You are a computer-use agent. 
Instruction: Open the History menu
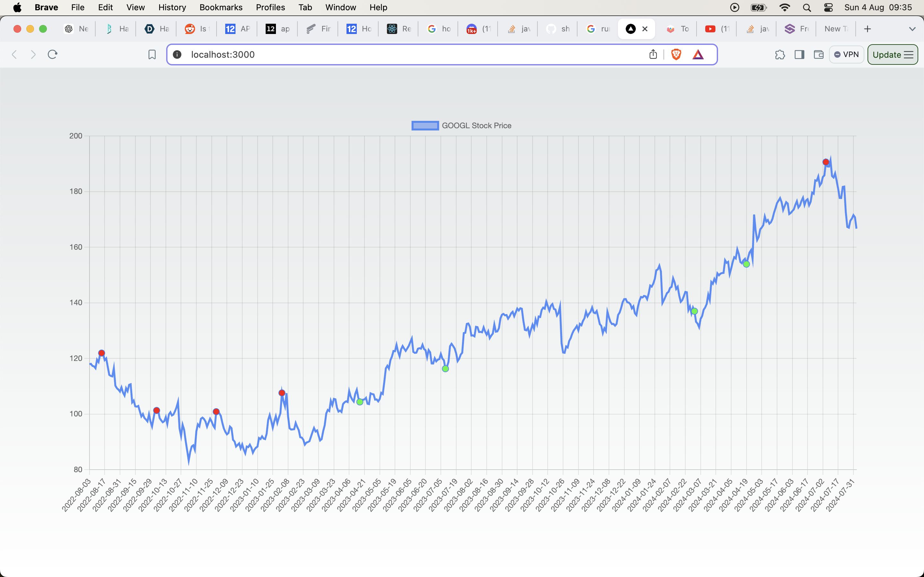point(171,7)
